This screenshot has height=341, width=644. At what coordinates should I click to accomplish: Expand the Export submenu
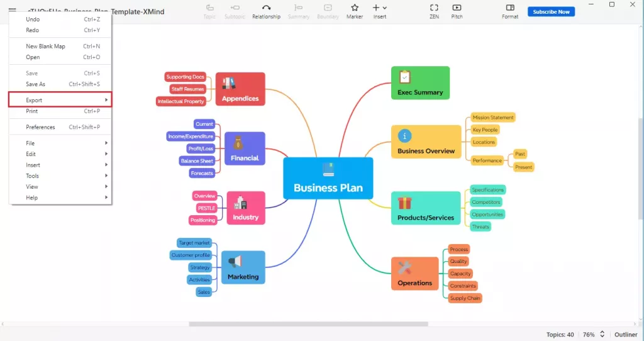click(x=60, y=100)
